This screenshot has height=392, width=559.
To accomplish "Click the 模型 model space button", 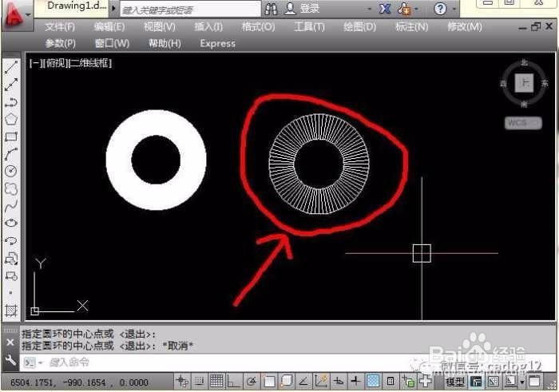I will (x=455, y=382).
